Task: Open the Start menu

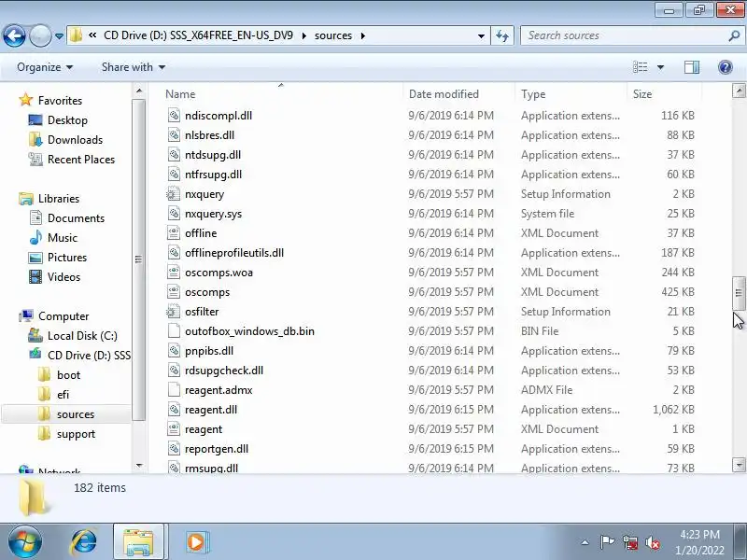Action: tap(25, 542)
